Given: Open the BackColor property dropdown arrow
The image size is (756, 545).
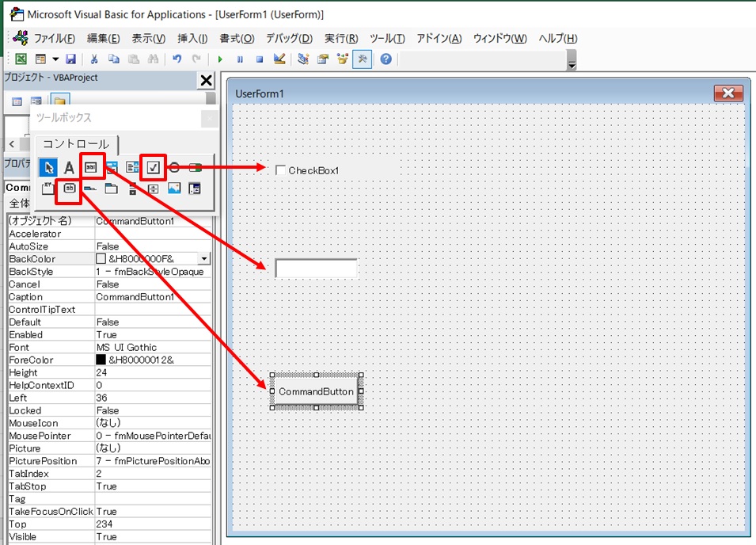Looking at the screenshot, I should coord(204,259).
